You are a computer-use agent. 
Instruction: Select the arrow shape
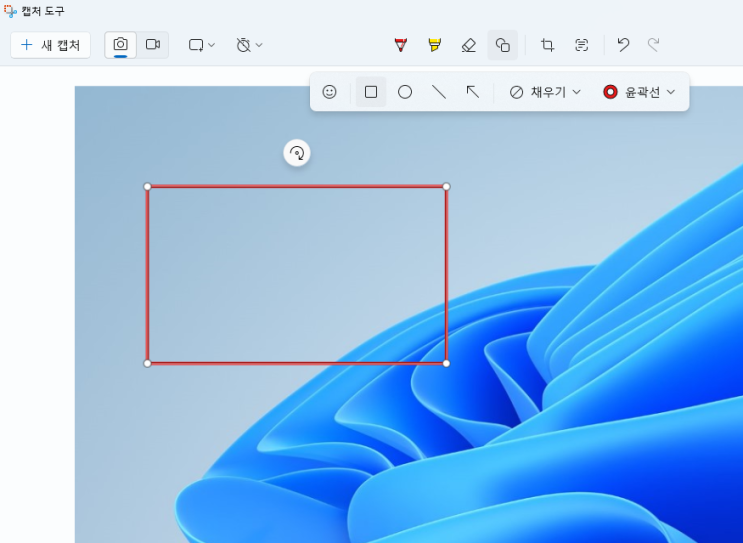473,92
